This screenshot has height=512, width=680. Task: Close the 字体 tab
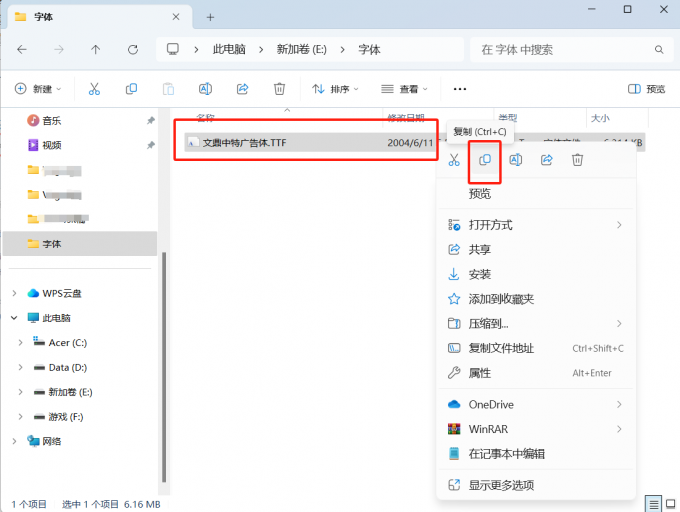click(176, 17)
